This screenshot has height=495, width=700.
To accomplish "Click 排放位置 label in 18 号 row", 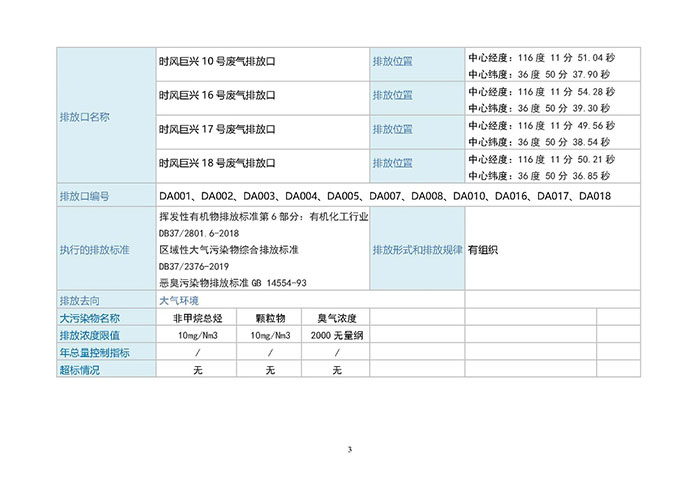I will (x=392, y=163).
